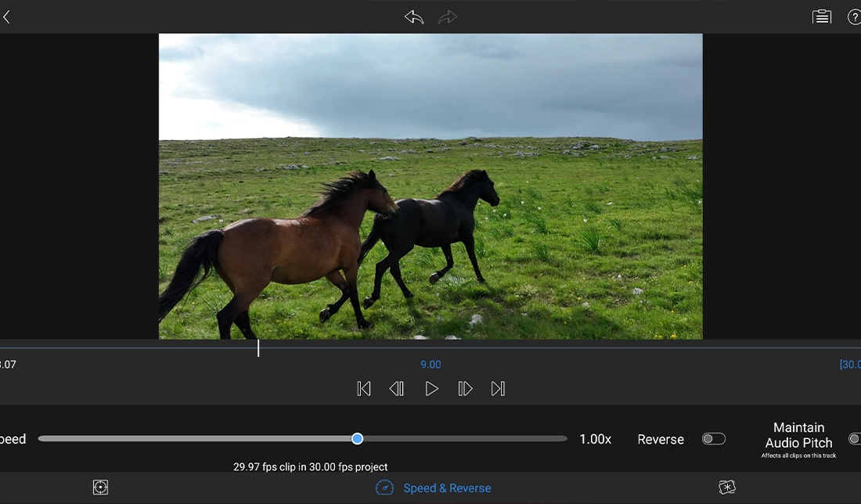Play the horse clip preview
The width and height of the screenshot is (861, 504).
tap(431, 389)
